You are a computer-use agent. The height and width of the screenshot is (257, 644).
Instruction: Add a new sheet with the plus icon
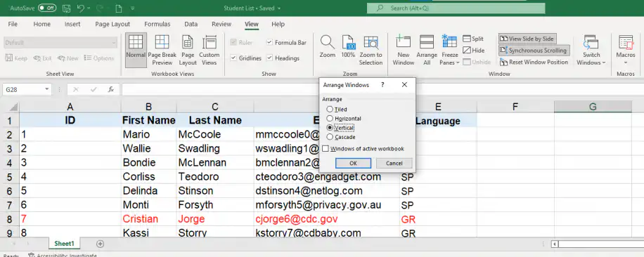pyautogui.click(x=100, y=244)
